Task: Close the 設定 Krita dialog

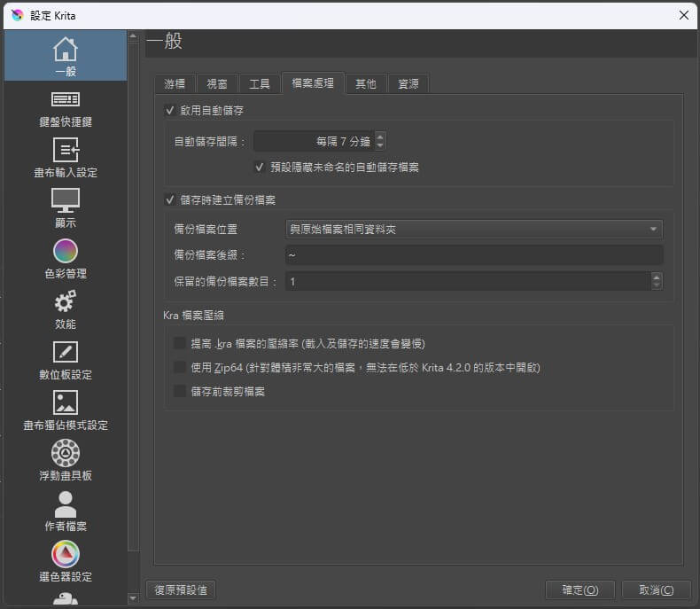Action: (x=683, y=15)
